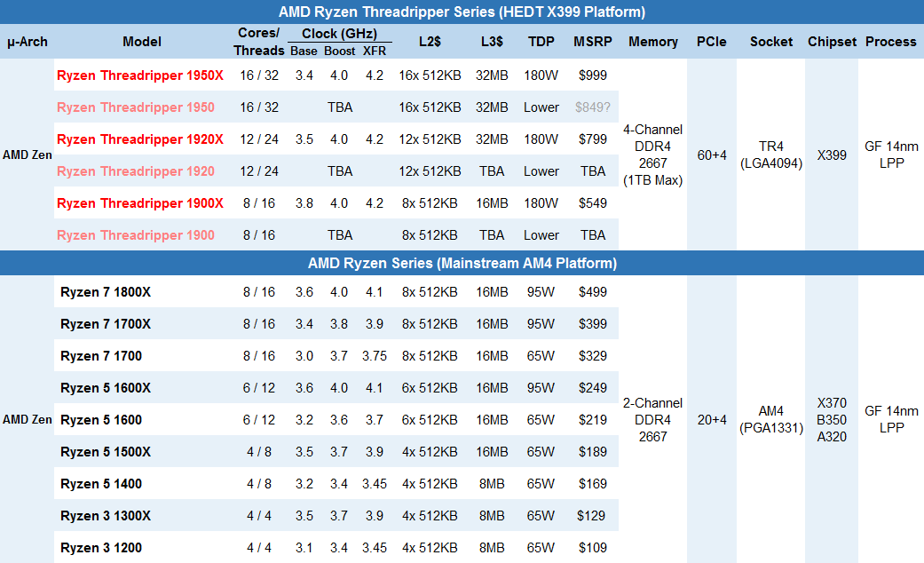Click the '$169' MSRP cell
Viewport: 924px width, 563px height.
[x=593, y=484]
